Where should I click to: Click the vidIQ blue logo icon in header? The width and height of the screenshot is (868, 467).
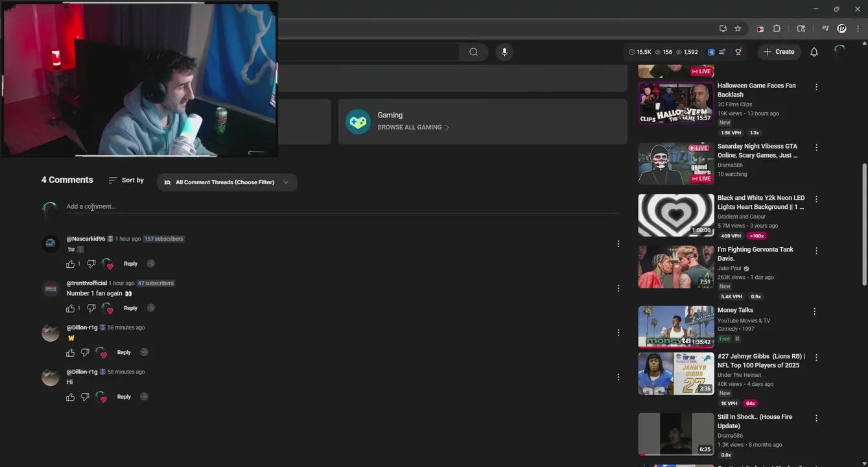[x=711, y=52]
